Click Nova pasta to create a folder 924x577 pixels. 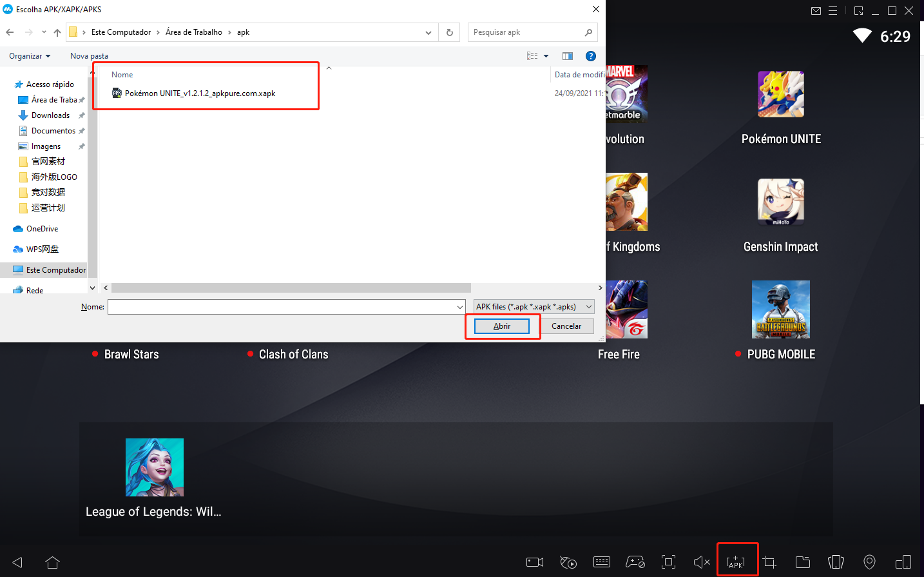(89, 55)
